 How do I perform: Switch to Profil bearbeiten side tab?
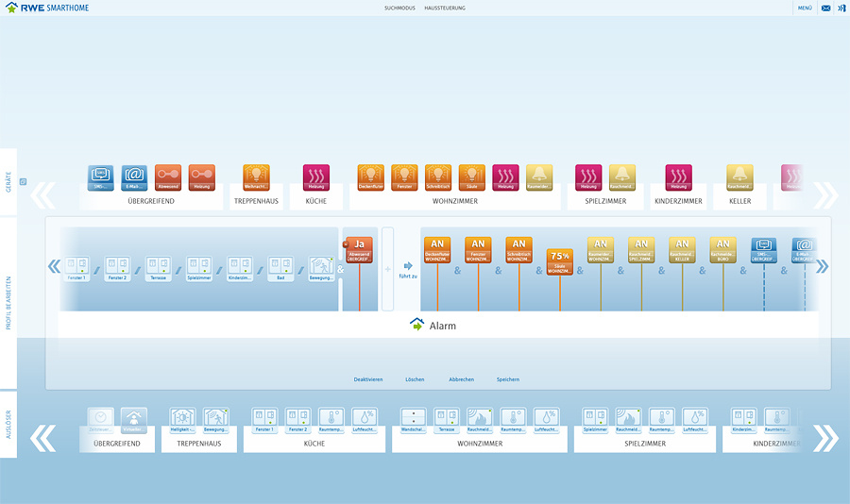8,303
